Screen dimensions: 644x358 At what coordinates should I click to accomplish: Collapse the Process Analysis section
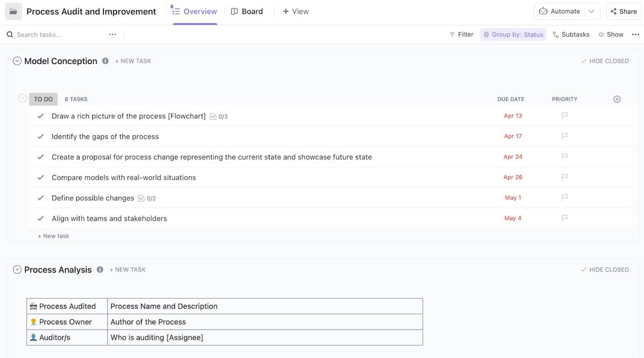[x=17, y=269]
